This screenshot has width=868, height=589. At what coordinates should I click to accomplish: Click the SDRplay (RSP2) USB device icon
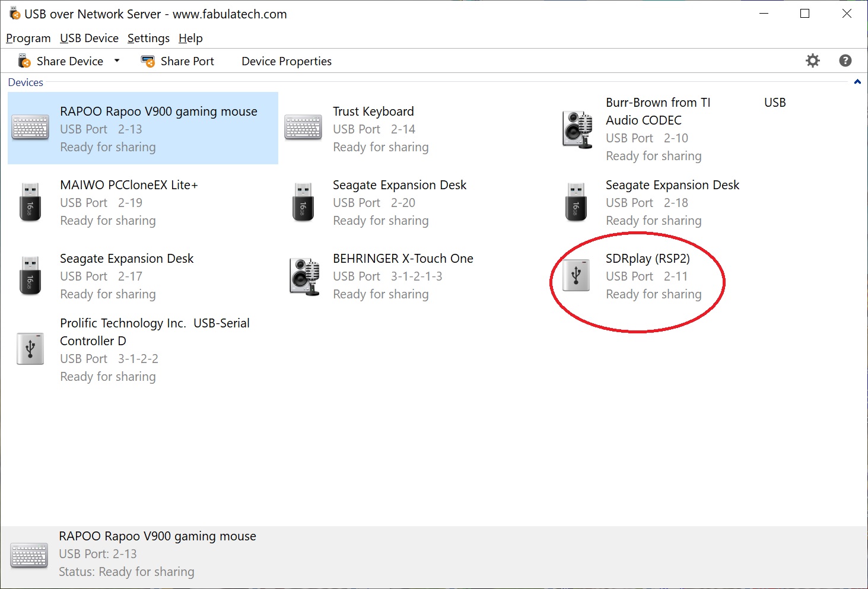pos(576,276)
